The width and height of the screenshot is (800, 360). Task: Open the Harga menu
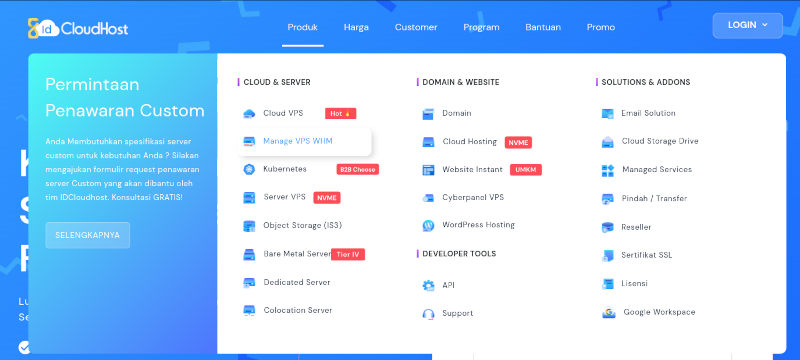[356, 28]
